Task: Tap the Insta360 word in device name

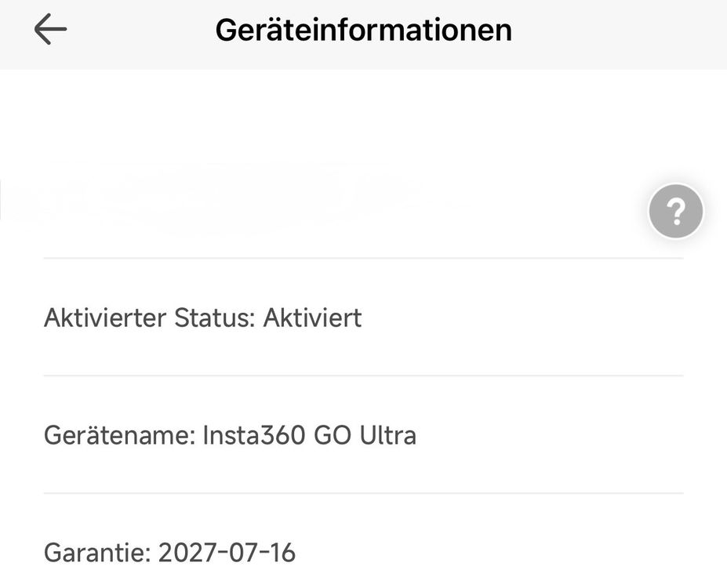Action: click(254, 436)
